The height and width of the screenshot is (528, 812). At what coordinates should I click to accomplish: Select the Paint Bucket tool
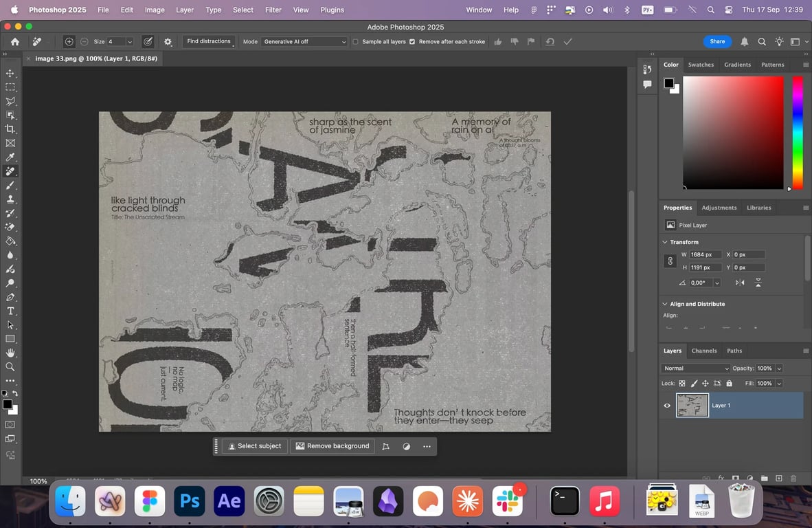[10, 241]
